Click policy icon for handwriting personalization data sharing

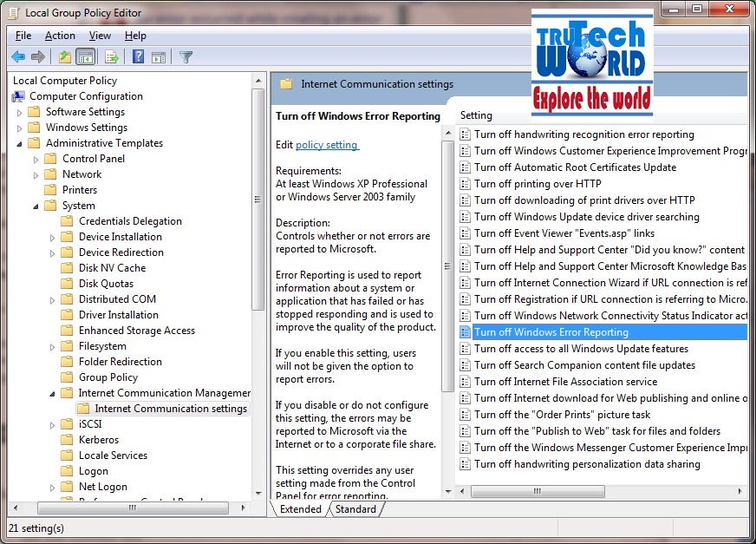pos(465,464)
